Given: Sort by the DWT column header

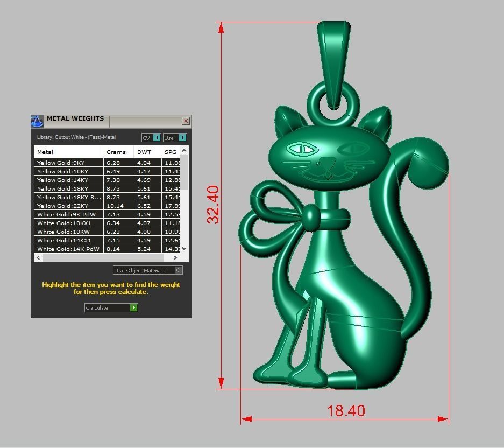Looking at the screenshot, I should point(147,152).
